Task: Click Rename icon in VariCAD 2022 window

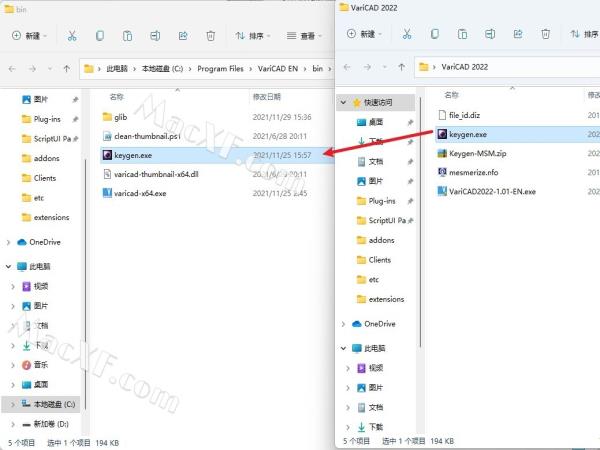Action: pos(490,34)
